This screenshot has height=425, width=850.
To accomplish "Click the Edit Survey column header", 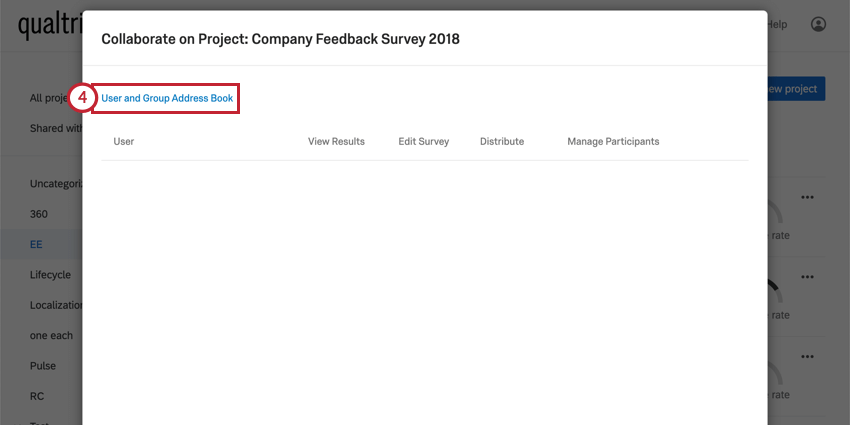I will tap(423, 141).
